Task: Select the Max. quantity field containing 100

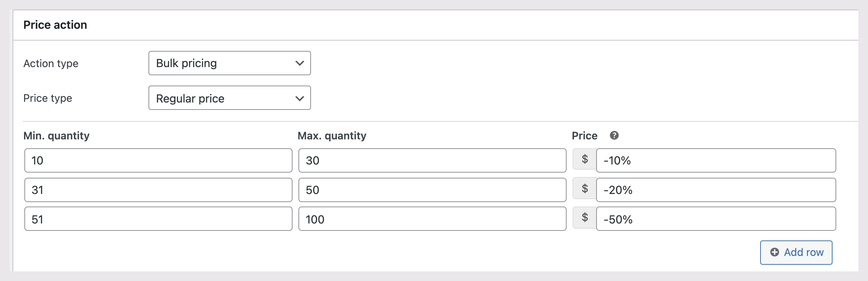Action: 432,219
